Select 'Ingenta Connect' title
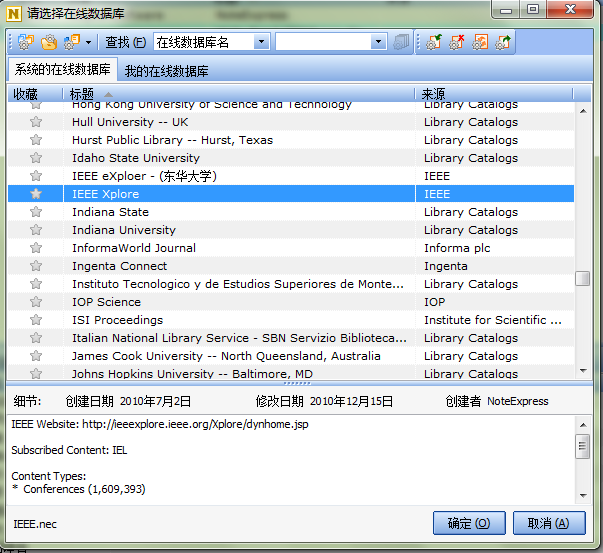The width and height of the screenshot is (603, 553). click(x=120, y=266)
